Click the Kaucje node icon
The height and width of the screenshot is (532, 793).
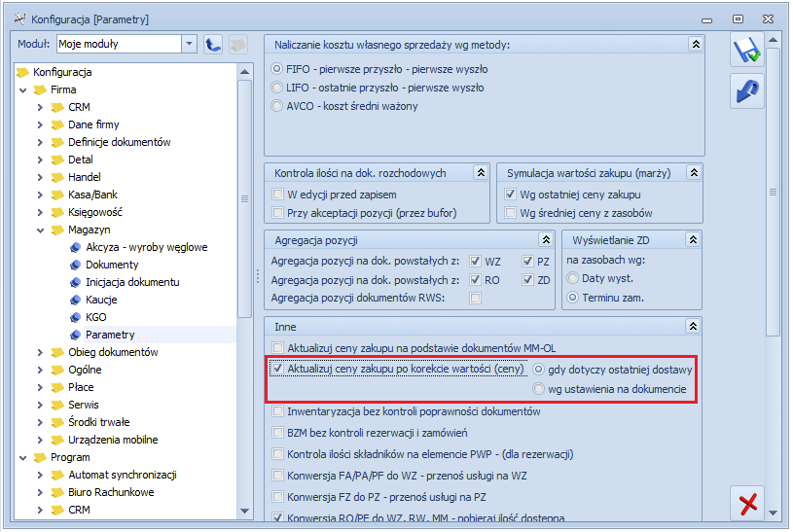pos(75,300)
